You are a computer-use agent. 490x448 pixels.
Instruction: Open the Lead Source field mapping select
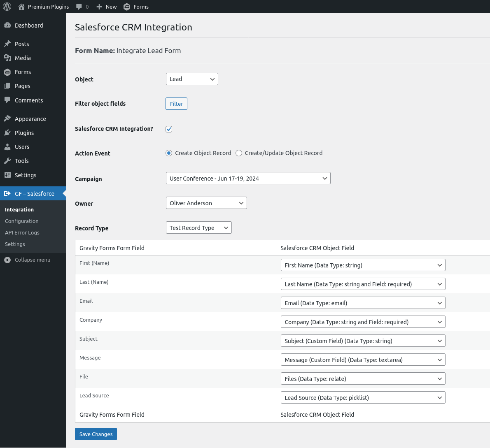tap(363, 398)
